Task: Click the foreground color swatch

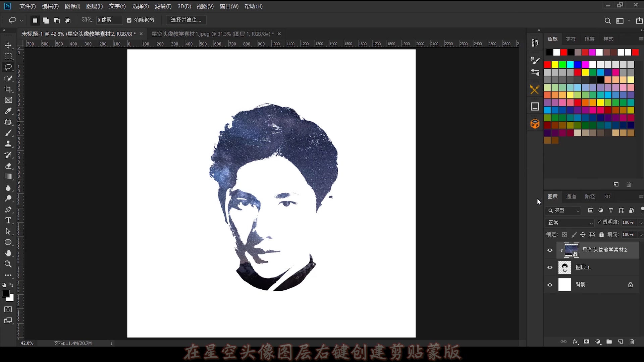Action: coord(5,293)
